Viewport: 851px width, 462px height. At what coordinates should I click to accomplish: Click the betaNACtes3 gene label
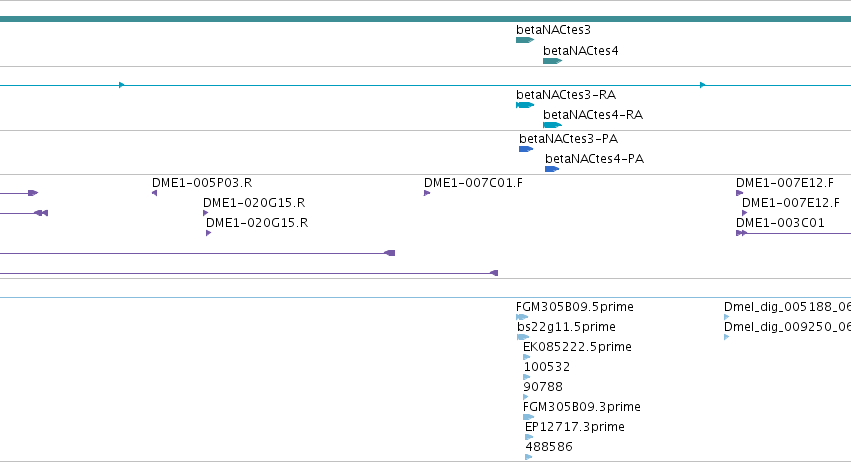[x=553, y=29]
